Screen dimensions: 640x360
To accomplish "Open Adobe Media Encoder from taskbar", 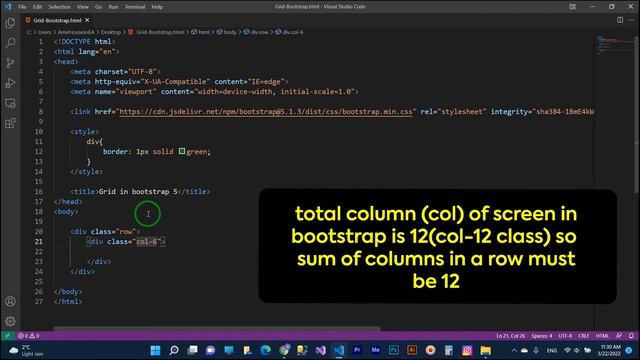I will 376,350.
